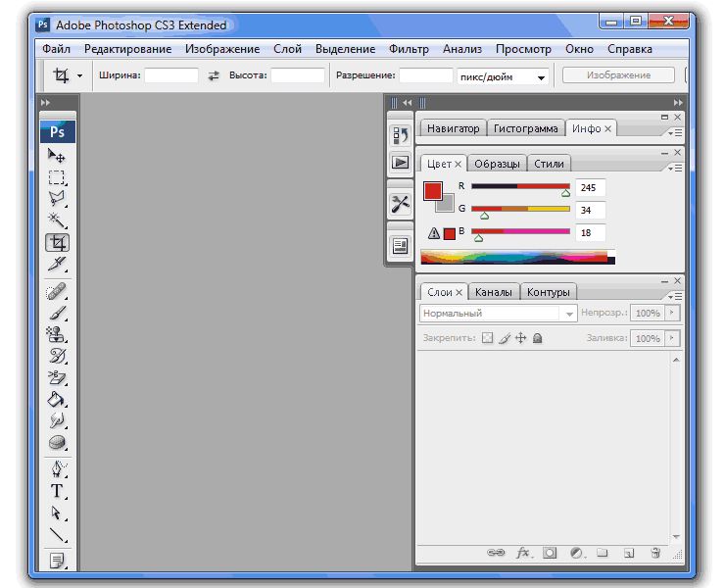
Task: Toggle lock position in Закрепить row
Action: [521, 338]
